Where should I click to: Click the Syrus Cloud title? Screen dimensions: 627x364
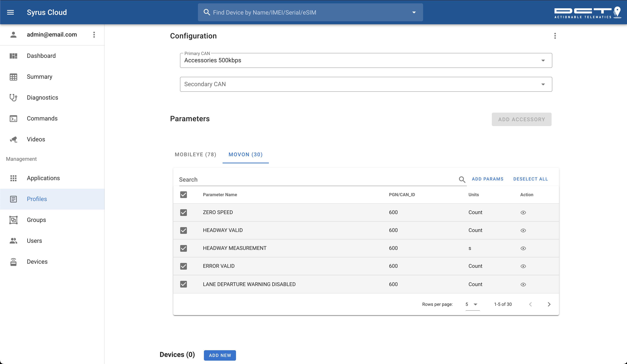coord(47,12)
